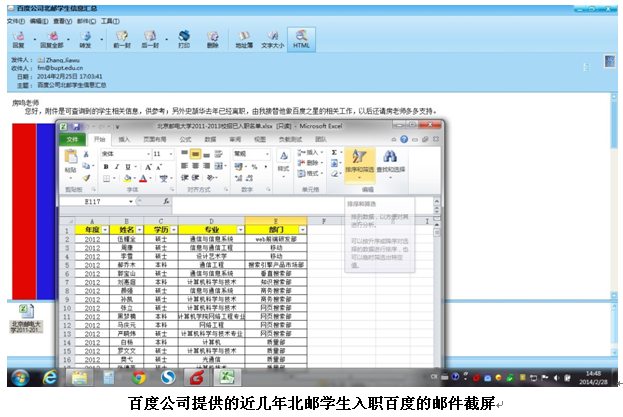Click the 回复 (Reply) mail toolbar icon

19,39
